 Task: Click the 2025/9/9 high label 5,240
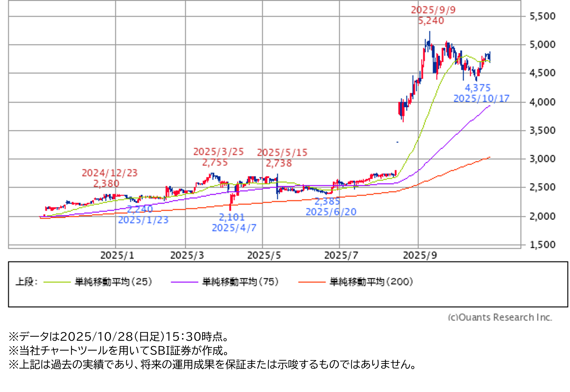431,21
